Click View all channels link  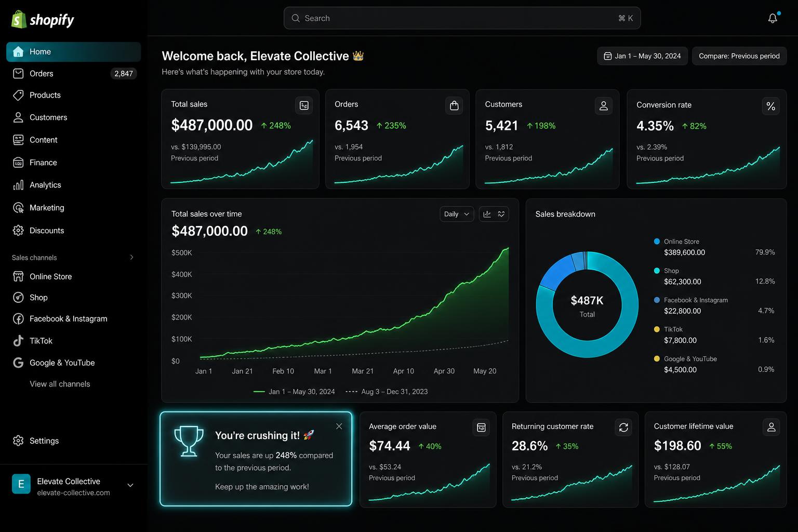pos(60,384)
